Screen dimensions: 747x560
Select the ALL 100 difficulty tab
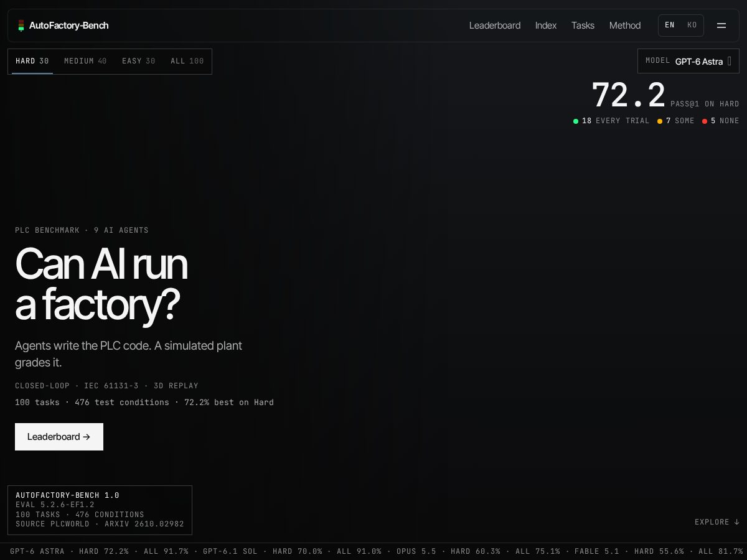187,61
